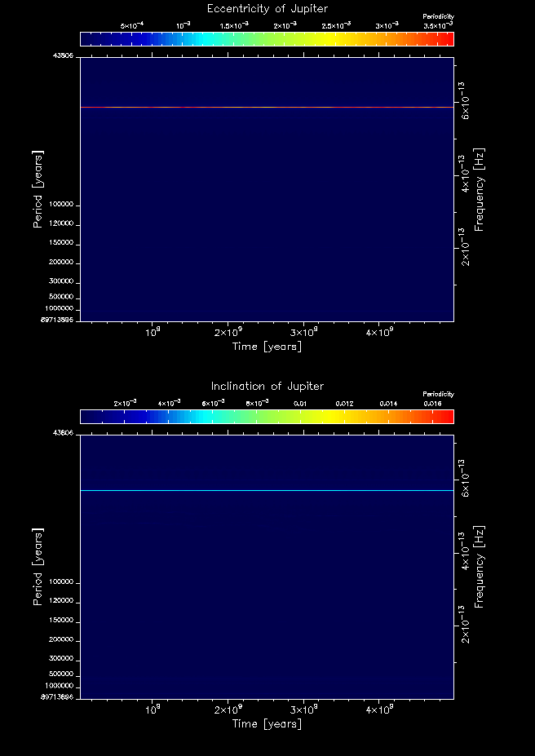Click the 100000 period tick on the eccentricity plot
The image size is (535, 756).
pyautogui.click(x=62, y=205)
